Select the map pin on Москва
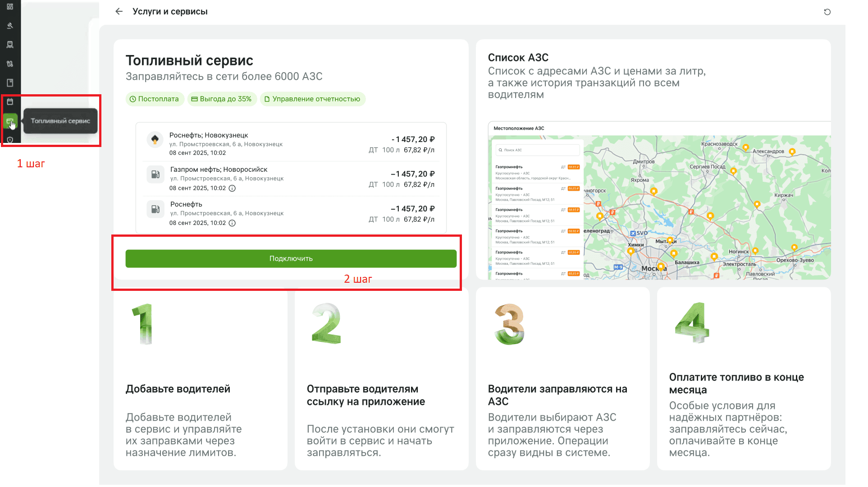Image resolution: width=868 pixels, height=487 pixels. pyautogui.click(x=661, y=266)
